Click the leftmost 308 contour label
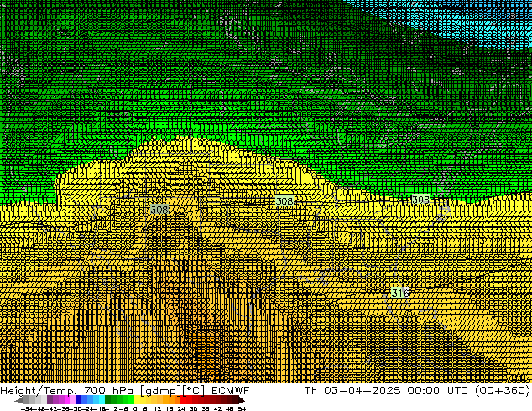Screen dimensions: 532x411 (x=159, y=209)
